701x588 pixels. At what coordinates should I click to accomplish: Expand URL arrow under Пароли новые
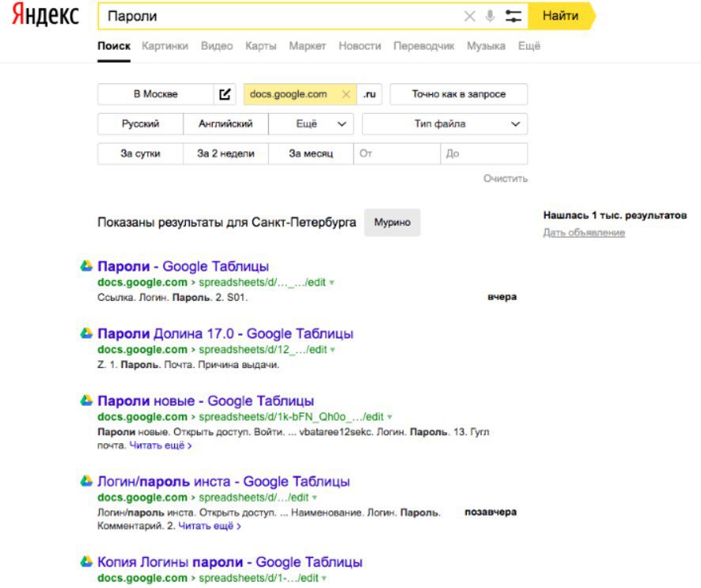tap(389, 417)
